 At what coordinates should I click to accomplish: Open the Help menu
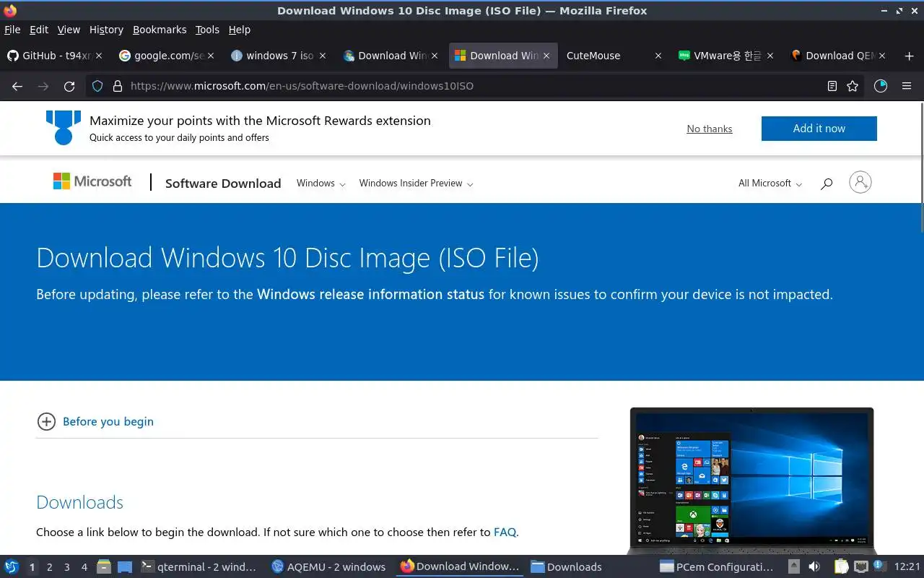click(x=239, y=30)
